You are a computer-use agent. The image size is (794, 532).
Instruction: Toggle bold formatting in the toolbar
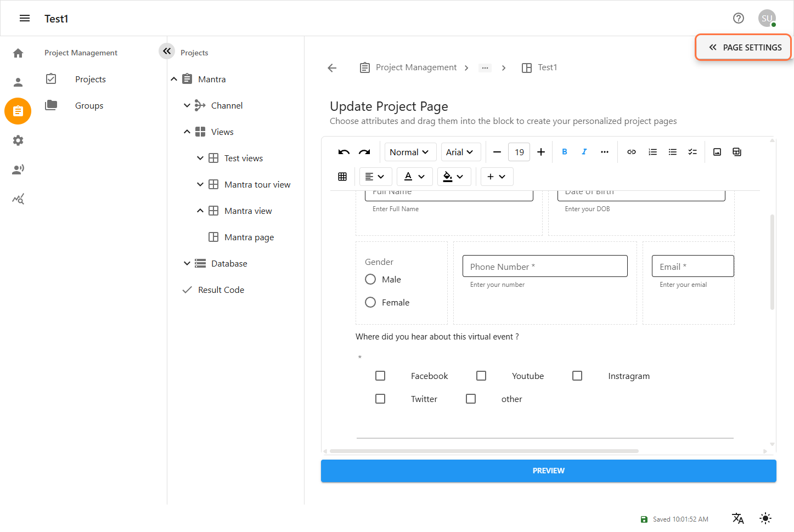565,152
